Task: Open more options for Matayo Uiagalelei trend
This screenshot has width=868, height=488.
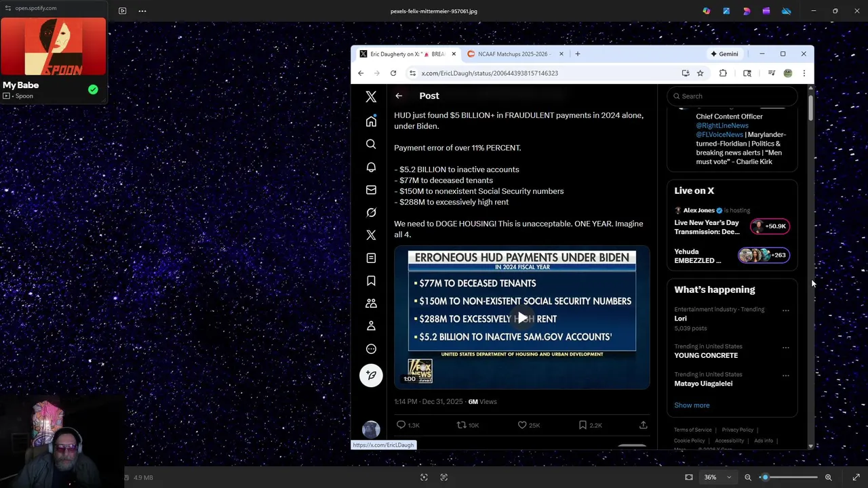Action: (x=785, y=375)
